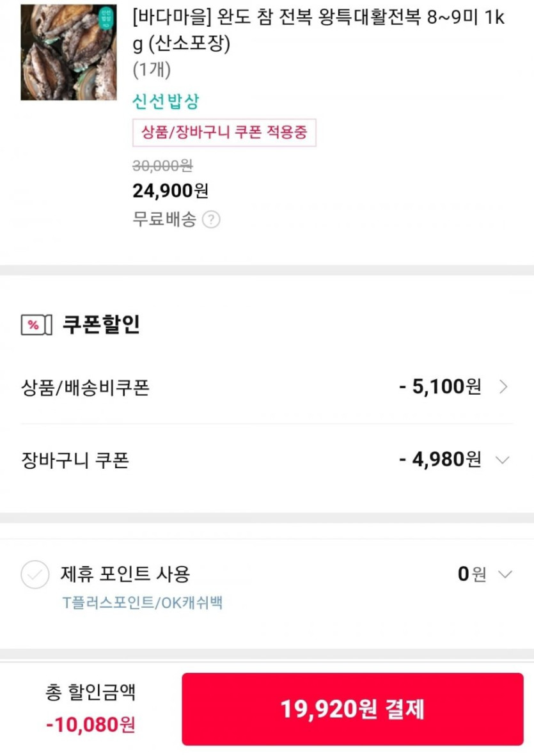
Task: Open the abalone product thumbnail image
Action: point(68,52)
